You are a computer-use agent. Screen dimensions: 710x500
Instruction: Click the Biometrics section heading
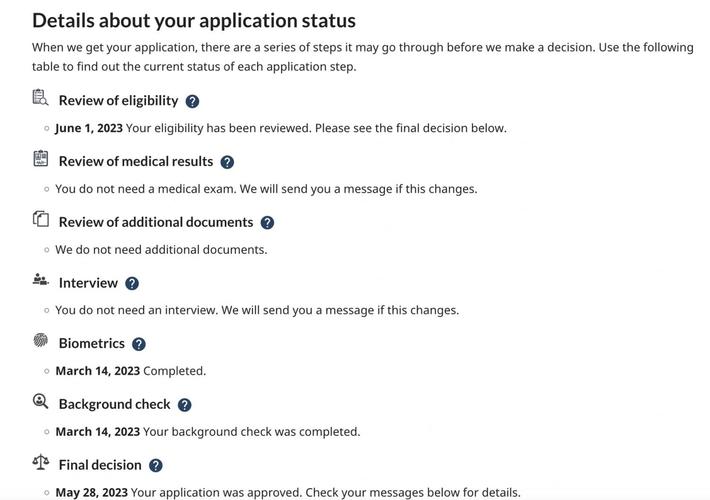(x=92, y=343)
